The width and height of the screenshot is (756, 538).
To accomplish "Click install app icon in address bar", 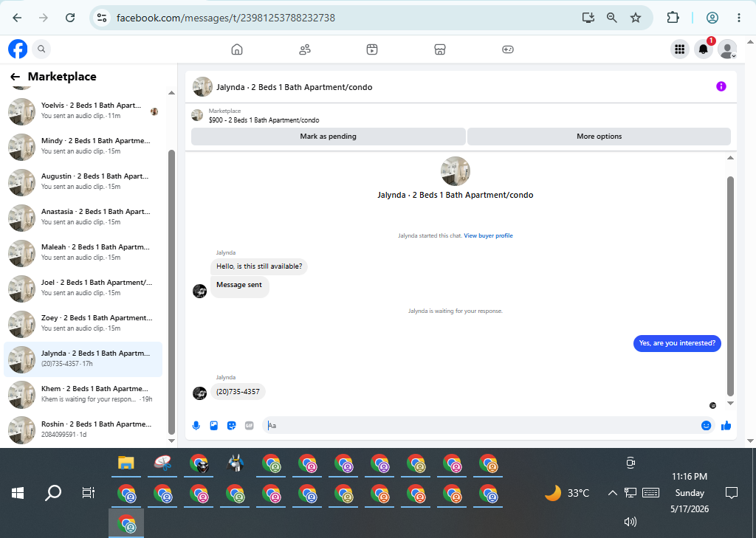I will tap(588, 18).
